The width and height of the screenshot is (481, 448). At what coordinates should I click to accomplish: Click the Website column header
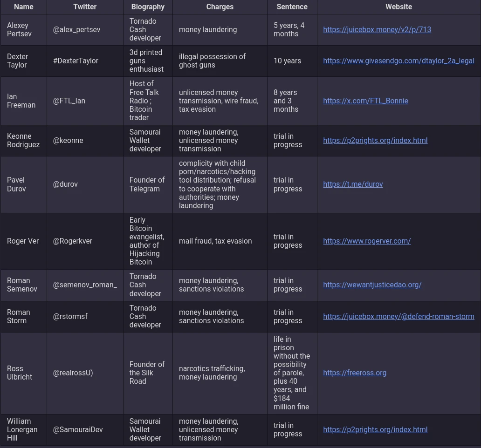[x=399, y=7]
